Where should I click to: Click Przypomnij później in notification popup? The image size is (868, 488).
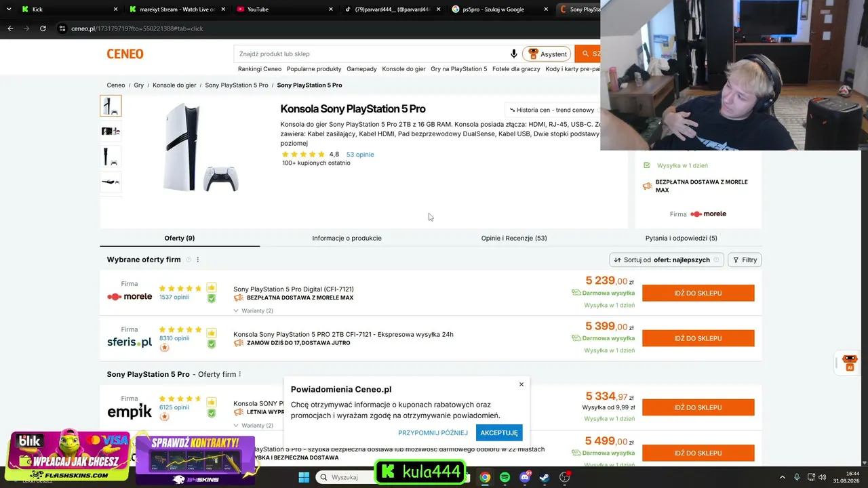pos(433,433)
